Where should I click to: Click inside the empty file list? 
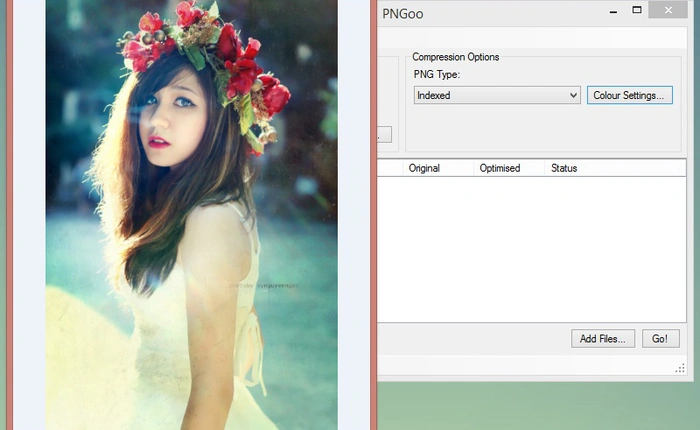tap(530, 250)
